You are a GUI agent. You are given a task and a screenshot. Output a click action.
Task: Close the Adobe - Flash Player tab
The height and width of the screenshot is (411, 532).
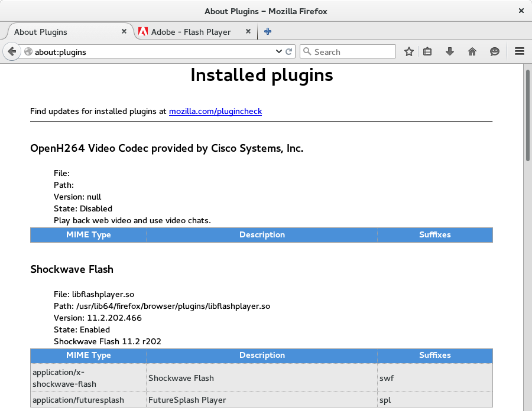click(x=248, y=32)
